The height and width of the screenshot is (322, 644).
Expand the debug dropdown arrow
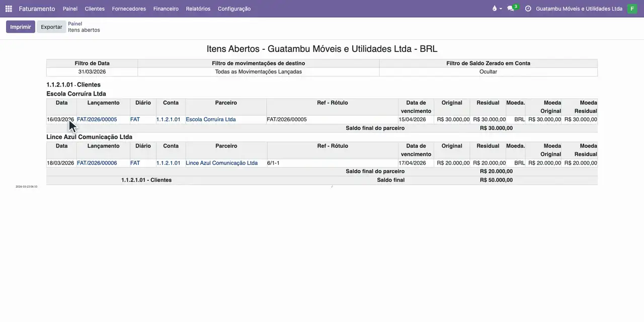point(501,9)
